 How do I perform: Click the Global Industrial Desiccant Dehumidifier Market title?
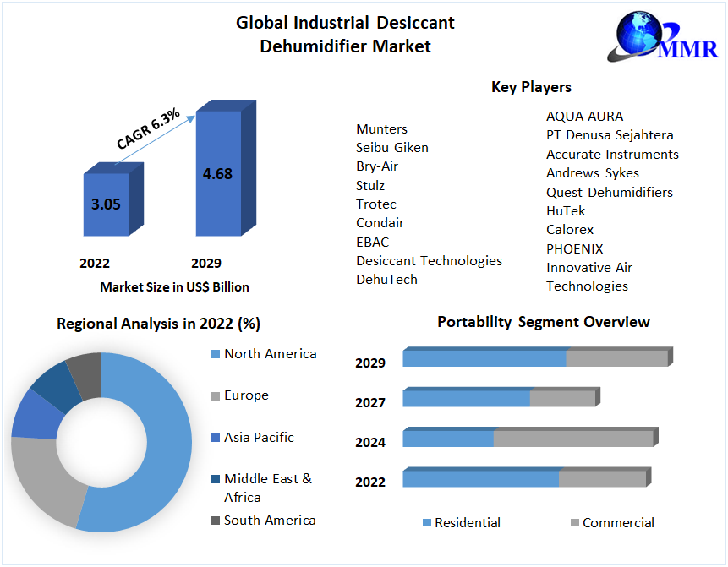[x=345, y=32]
